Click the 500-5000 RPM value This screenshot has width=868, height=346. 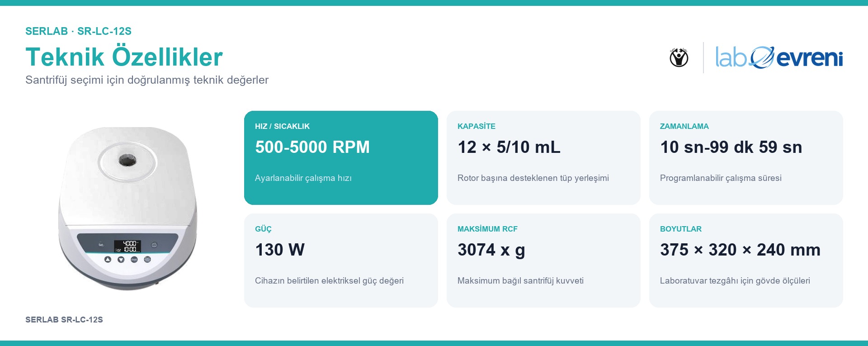click(x=312, y=147)
